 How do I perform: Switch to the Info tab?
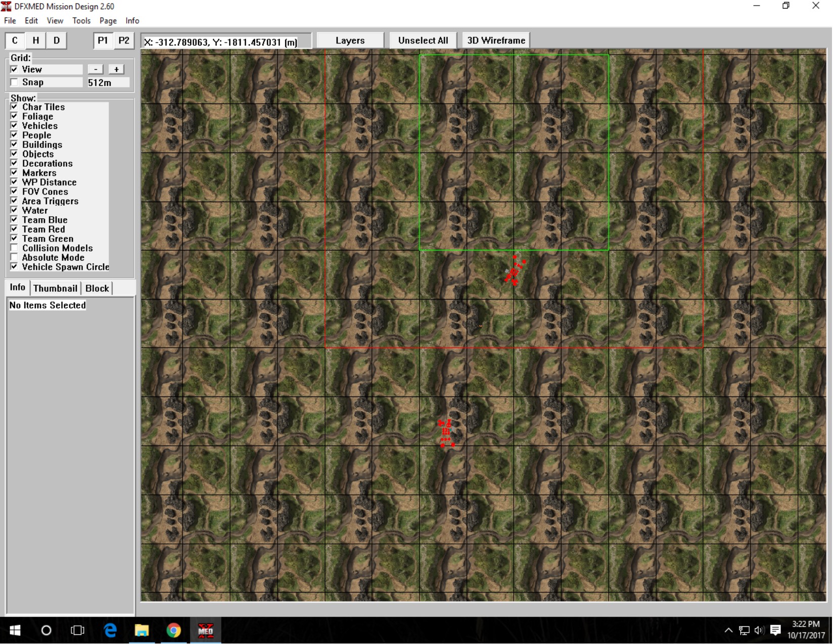click(17, 287)
